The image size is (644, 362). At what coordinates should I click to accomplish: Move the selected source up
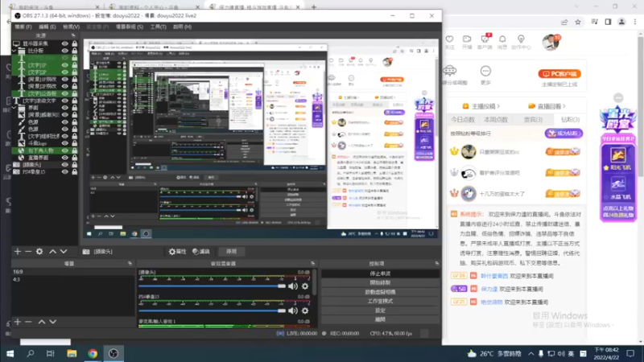point(52,251)
